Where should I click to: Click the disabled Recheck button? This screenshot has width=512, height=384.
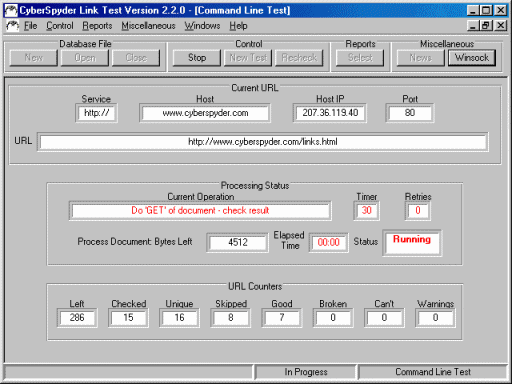(299, 58)
